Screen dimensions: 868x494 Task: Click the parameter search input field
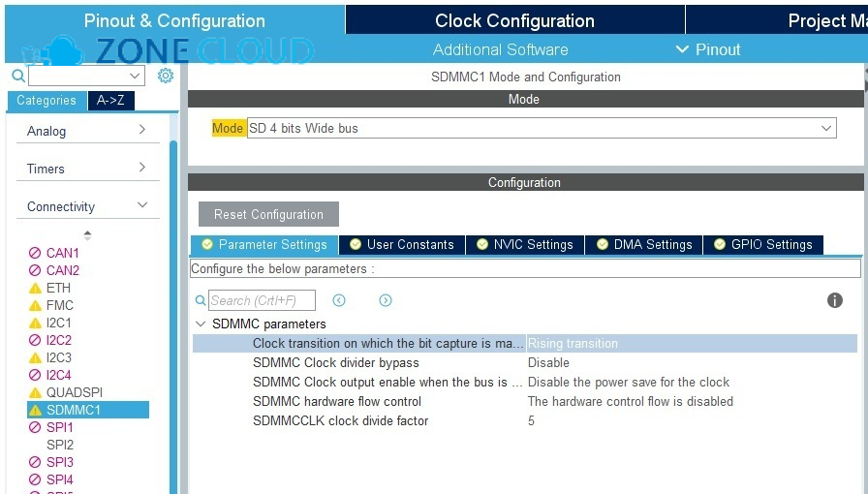tap(261, 300)
